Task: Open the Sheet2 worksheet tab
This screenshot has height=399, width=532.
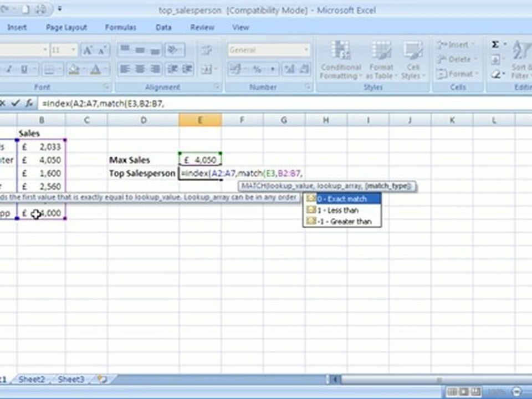Action: pyautogui.click(x=31, y=379)
